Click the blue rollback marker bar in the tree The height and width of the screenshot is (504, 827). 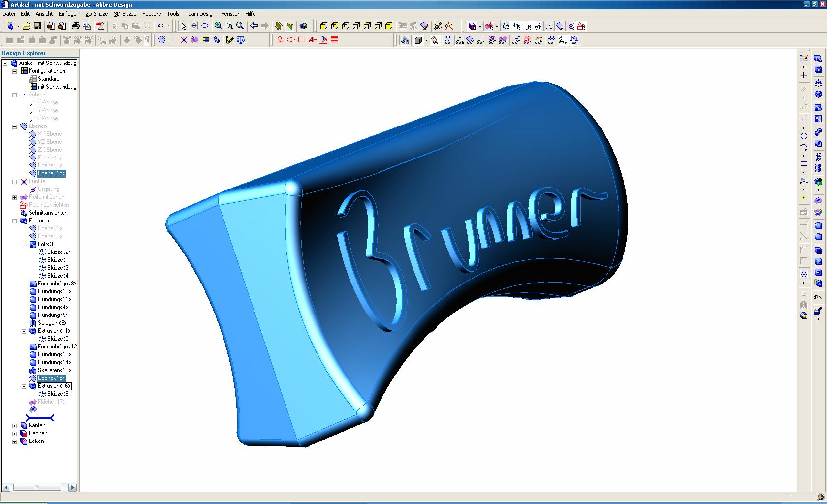[40, 418]
